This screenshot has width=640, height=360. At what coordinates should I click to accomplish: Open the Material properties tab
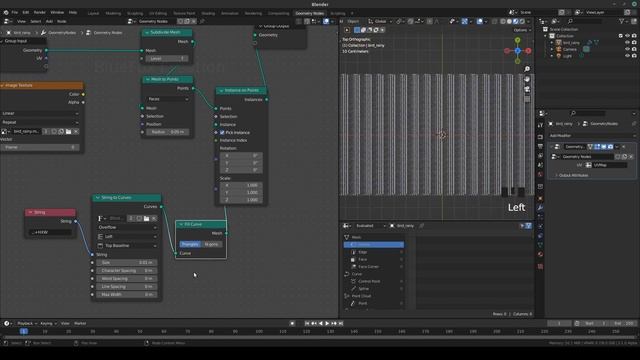[x=540, y=254]
